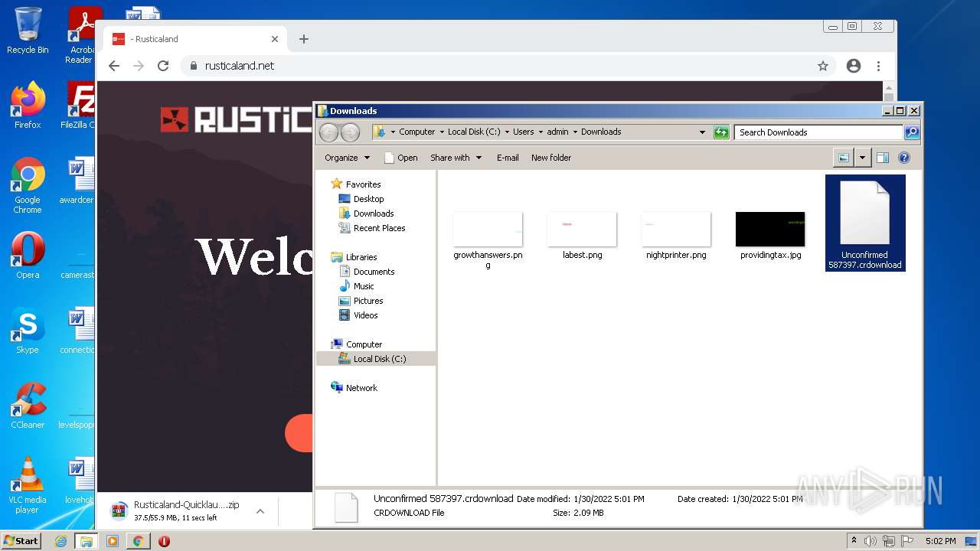Open the Skype desktop shortcut
Viewport: 980px width, 551px height.
tap(28, 331)
